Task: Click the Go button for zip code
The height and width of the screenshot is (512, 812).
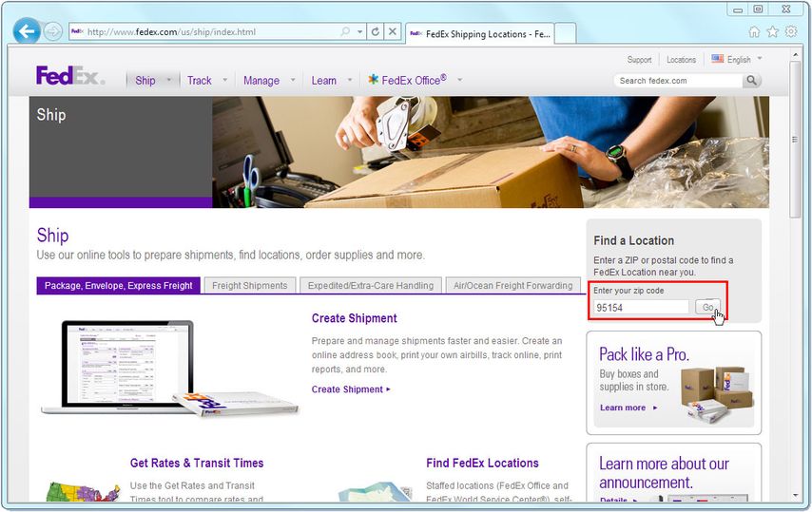Action: (707, 307)
